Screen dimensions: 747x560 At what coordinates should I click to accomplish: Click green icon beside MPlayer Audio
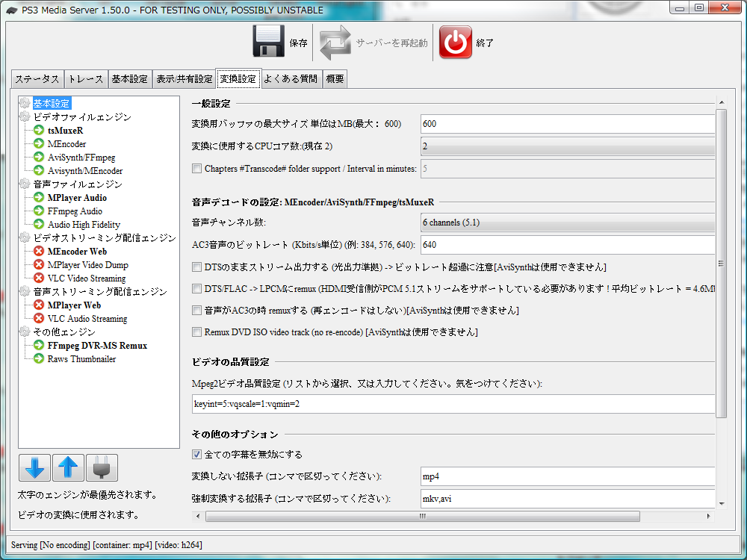[x=39, y=197]
